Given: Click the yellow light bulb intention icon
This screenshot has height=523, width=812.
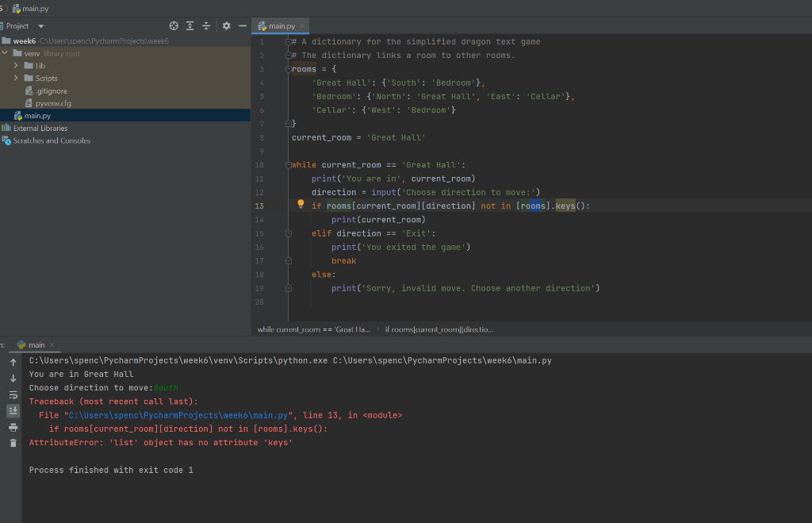Looking at the screenshot, I should point(301,204).
